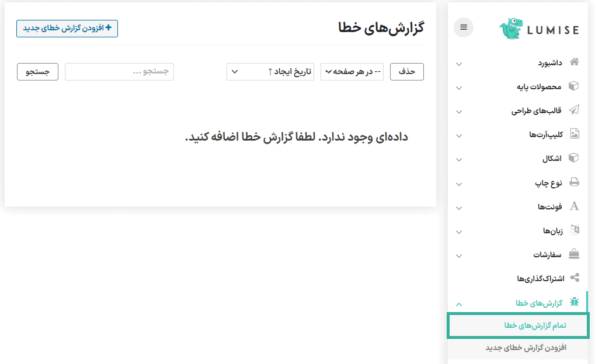Open the تاریخ ایجاد sort dropdown
This screenshot has height=364, width=595.
click(269, 71)
